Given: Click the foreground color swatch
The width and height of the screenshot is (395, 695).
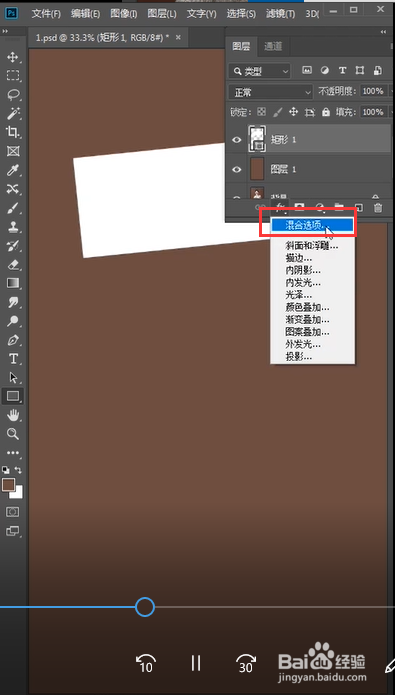Looking at the screenshot, I should pyautogui.click(x=8, y=484).
